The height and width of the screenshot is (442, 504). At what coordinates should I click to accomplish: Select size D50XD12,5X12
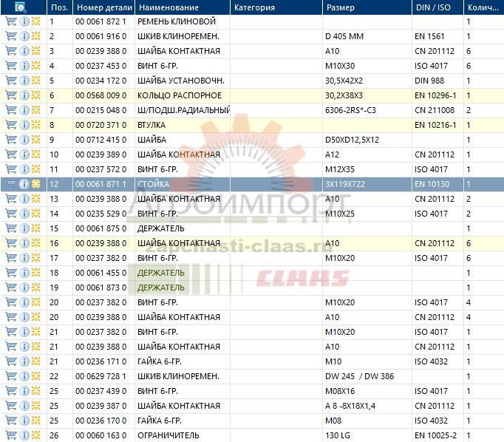coord(352,140)
